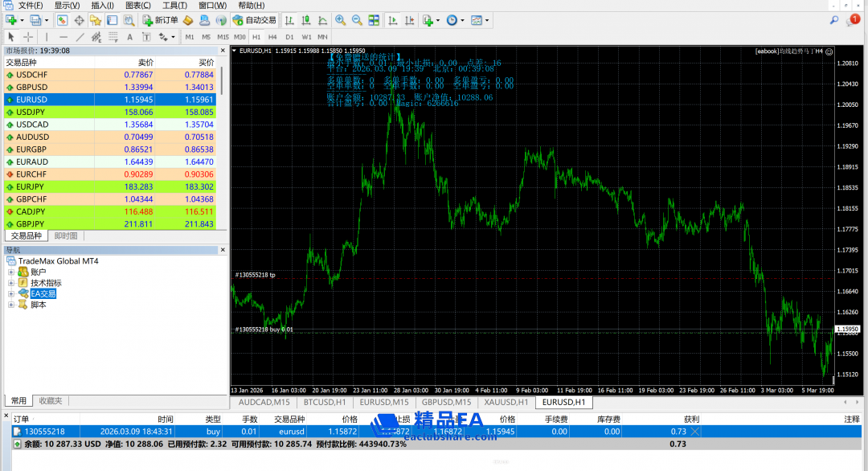Switch chart to candlestick display
This screenshot has width=868, height=471.
coord(304,20)
